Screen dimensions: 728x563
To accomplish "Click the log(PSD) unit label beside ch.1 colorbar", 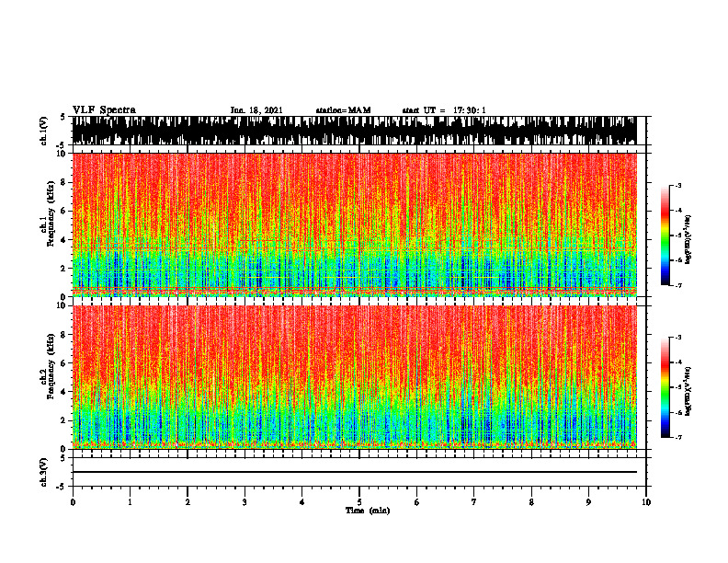I will point(688,240).
